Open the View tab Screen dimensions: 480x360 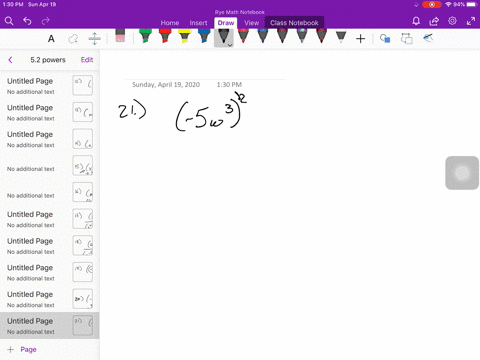point(251,23)
